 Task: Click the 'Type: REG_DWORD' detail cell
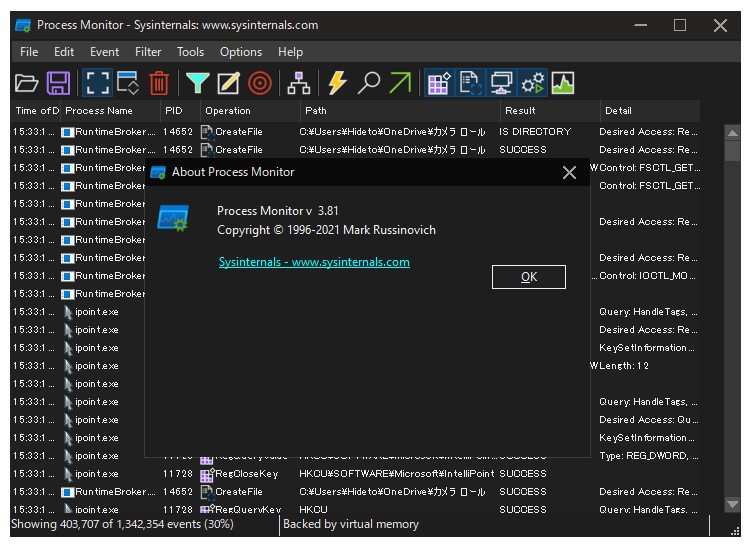point(648,456)
